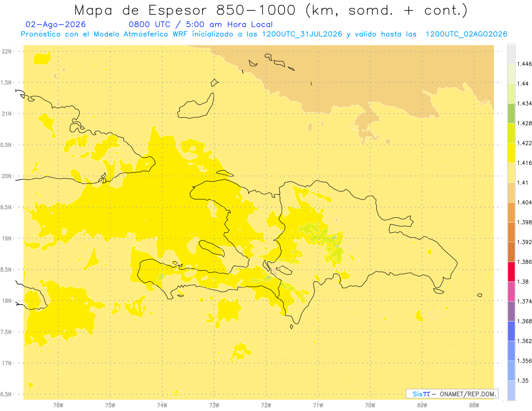Pick the purple swatch between 1.368 and 1.374
The height and width of the screenshot is (411, 532).
point(511,311)
